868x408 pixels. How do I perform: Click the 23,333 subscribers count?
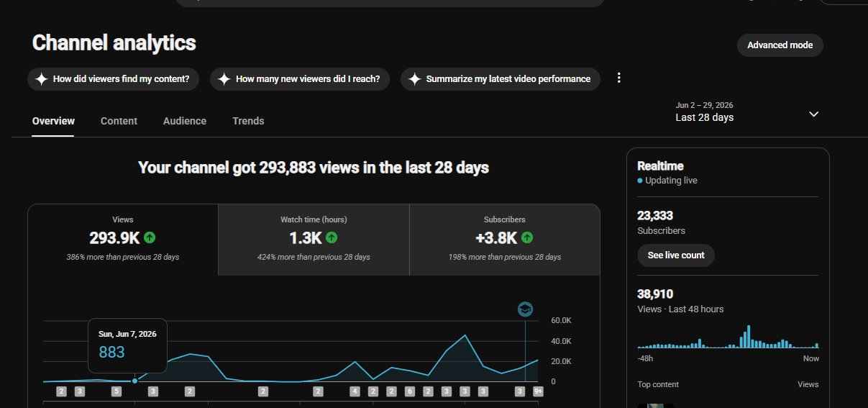pos(655,215)
